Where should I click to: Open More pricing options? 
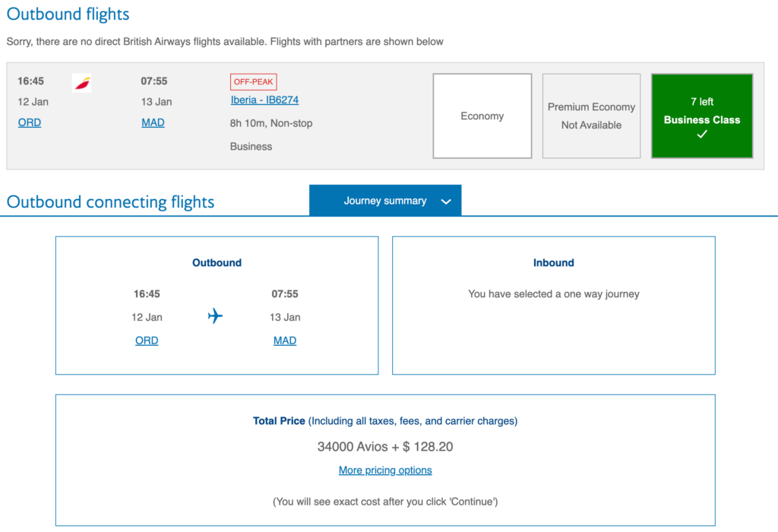pyautogui.click(x=384, y=470)
